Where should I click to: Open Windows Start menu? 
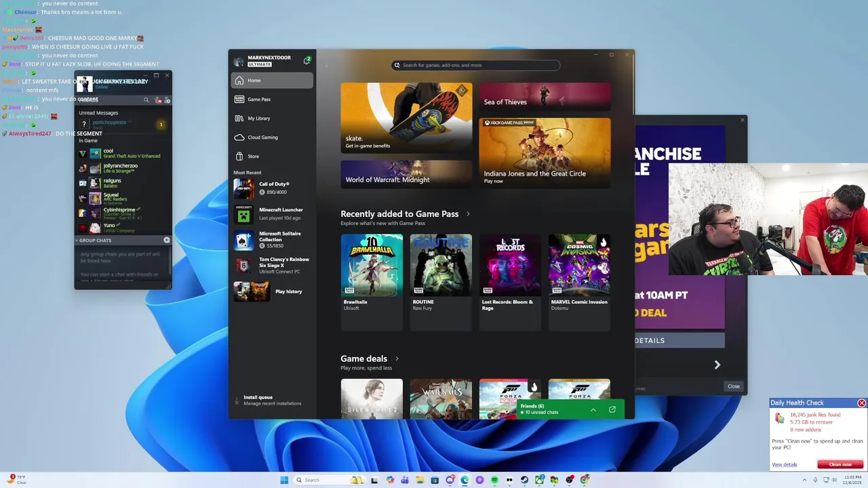pyautogui.click(x=284, y=480)
